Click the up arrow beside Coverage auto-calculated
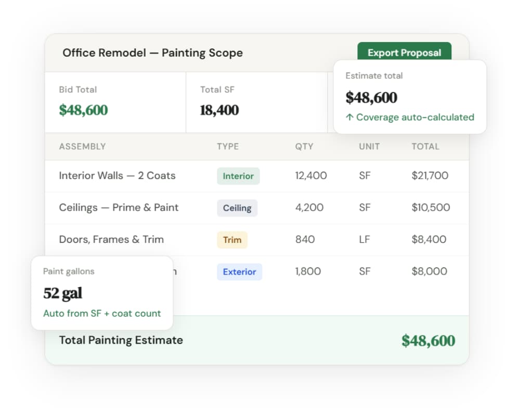 [349, 118]
